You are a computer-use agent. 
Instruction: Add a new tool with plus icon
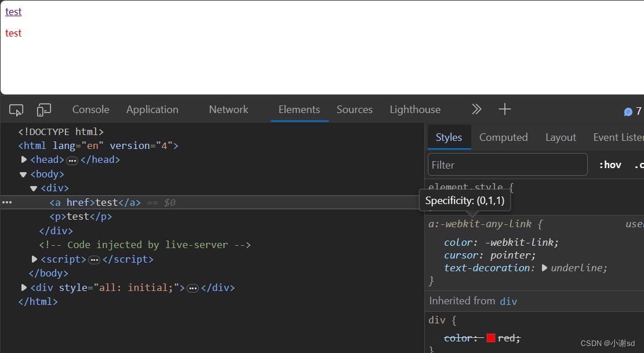pyautogui.click(x=505, y=109)
